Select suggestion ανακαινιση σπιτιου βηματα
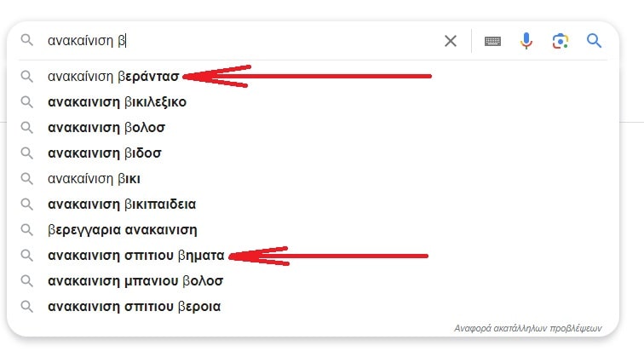This screenshot has height=363, width=644. (x=135, y=256)
